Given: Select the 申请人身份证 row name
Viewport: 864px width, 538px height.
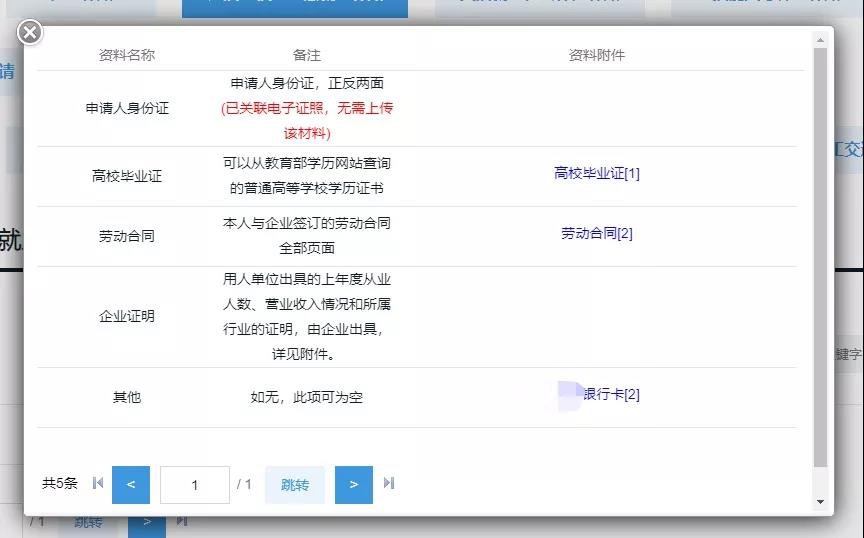Looking at the screenshot, I should [127, 108].
